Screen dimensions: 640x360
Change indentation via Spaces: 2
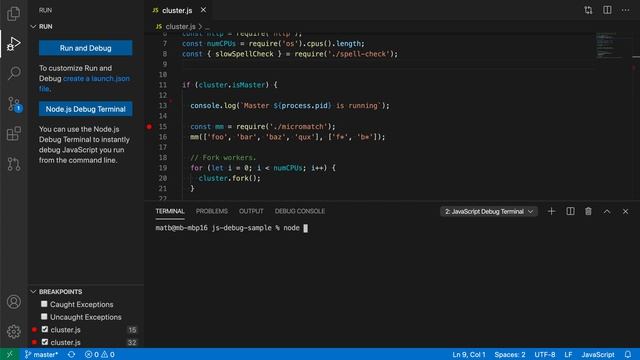coord(509,354)
